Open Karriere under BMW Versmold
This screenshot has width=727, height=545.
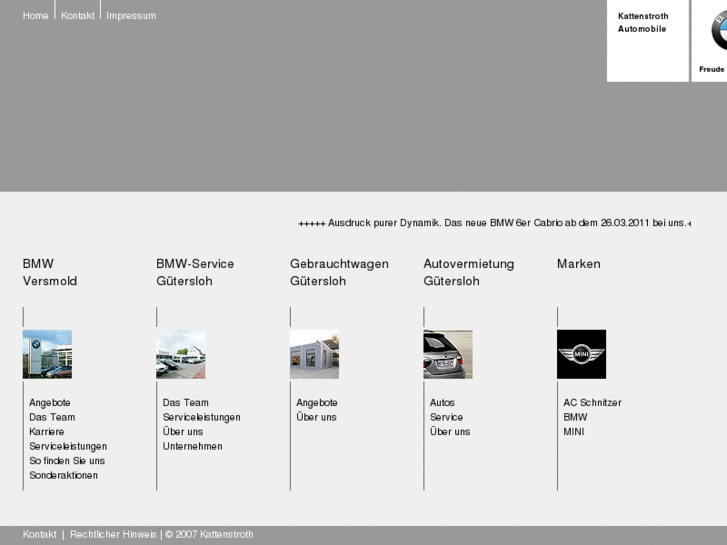[x=46, y=432]
